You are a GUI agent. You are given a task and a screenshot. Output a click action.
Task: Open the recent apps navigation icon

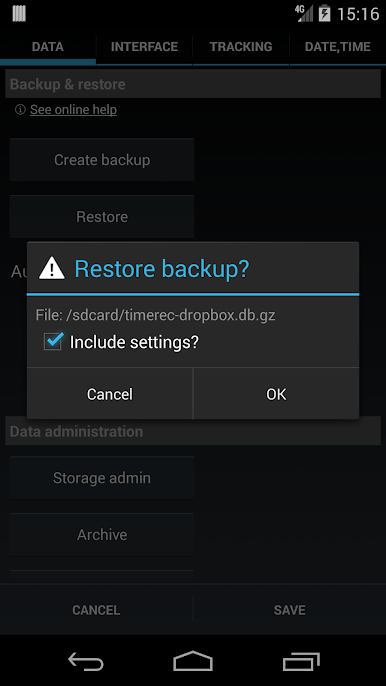[301, 661]
